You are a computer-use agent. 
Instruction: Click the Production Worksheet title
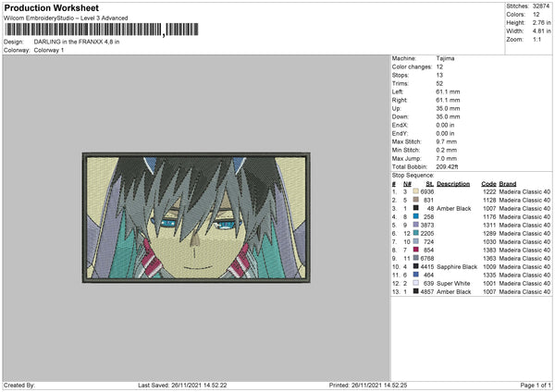click(51, 7)
